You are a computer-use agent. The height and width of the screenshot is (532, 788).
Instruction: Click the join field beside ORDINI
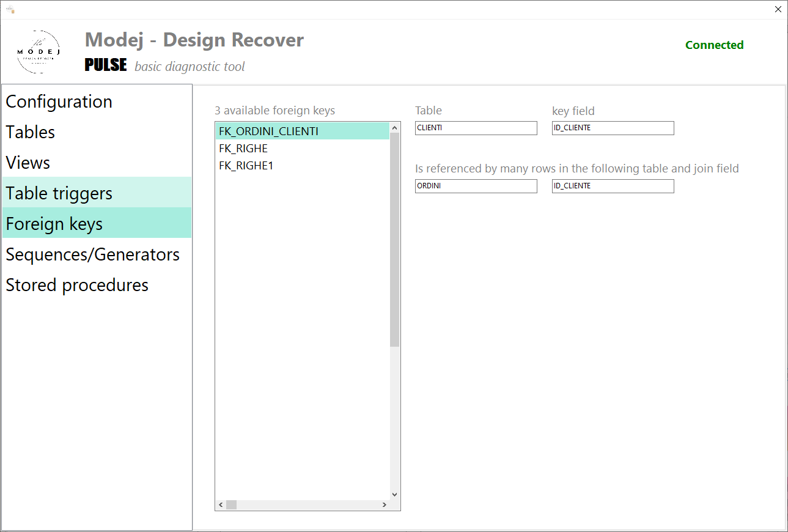[613, 186]
